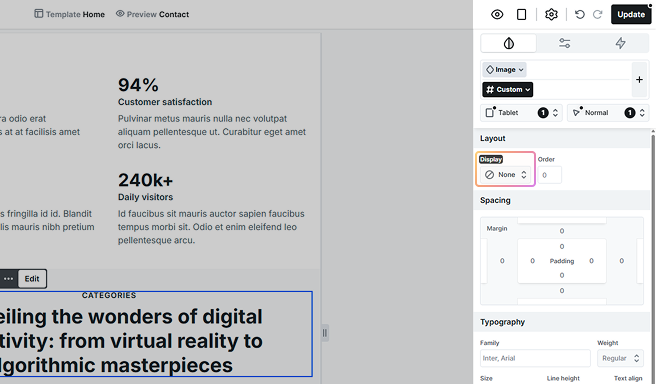Click the padding bottom value

pyautogui.click(x=562, y=275)
